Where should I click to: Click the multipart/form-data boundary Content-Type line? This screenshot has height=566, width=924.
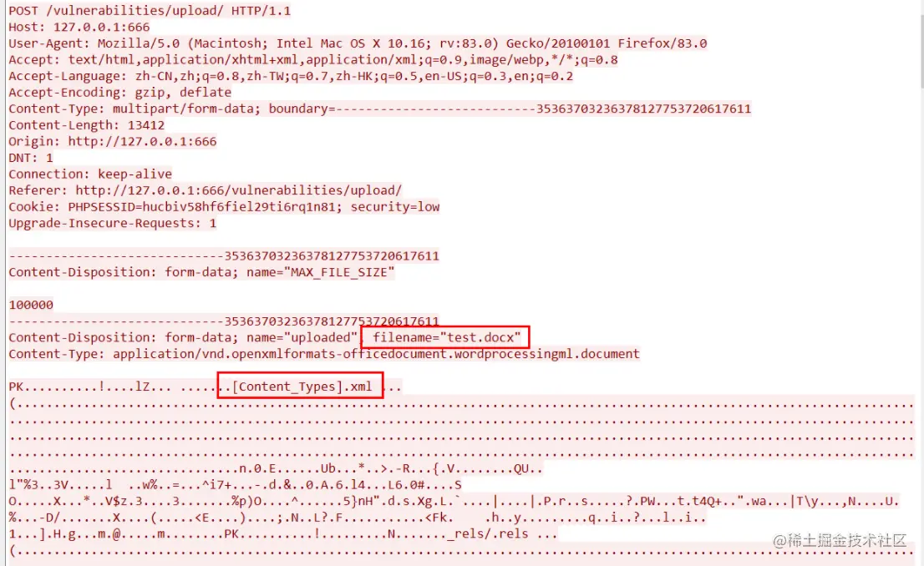tap(379, 109)
